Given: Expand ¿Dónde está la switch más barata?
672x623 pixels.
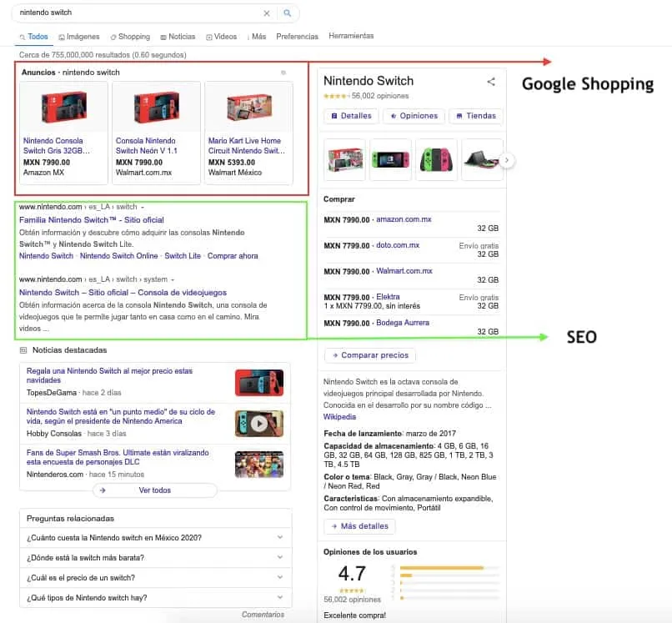Looking at the screenshot, I should point(156,558).
